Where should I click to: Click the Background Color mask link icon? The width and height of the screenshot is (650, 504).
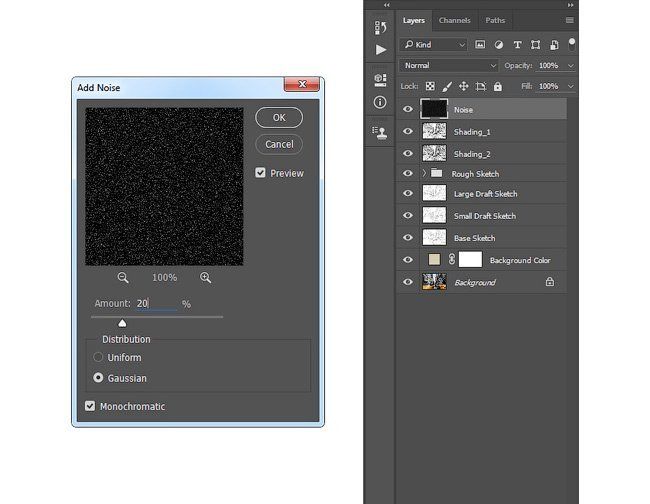[452, 259]
